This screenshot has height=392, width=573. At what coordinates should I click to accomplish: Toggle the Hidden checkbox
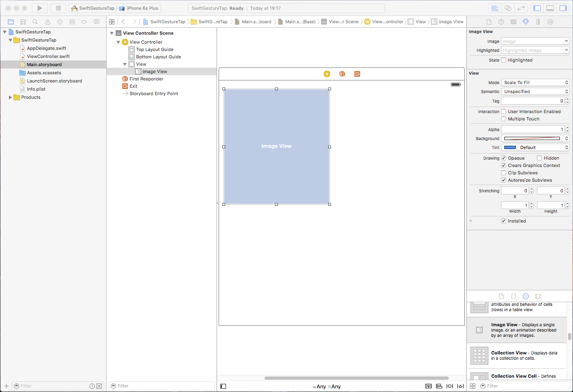tap(539, 158)
